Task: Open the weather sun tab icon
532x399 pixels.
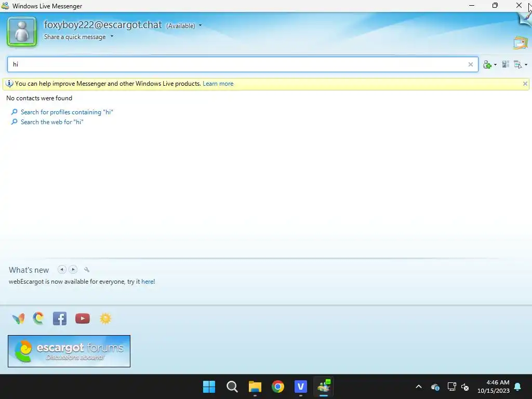Action: [105, 318]
